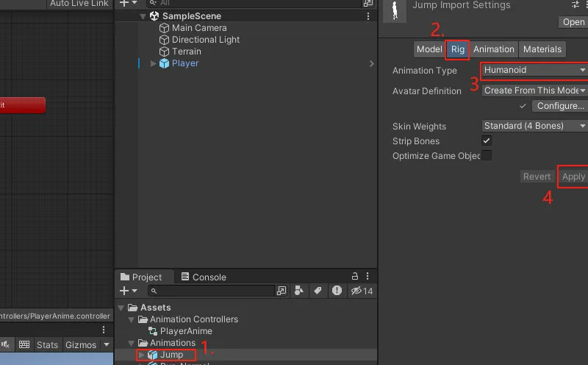Open search in new window icon
The height and width of the screenshot is (365, 588).
coord(282,291)
